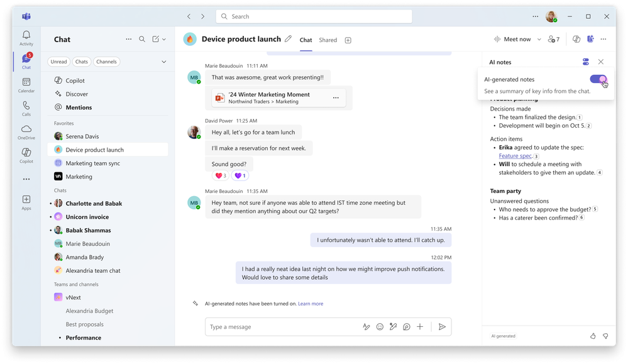Collapse Teams and channels section
This screenshot has height=364, width=628.
(x=76, y=284)
